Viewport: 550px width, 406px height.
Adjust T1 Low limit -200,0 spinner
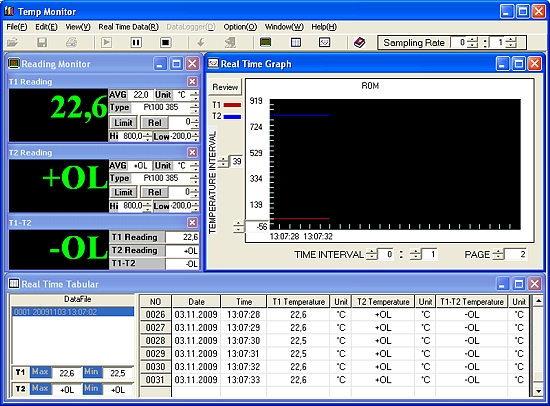[x=195, y=136]
